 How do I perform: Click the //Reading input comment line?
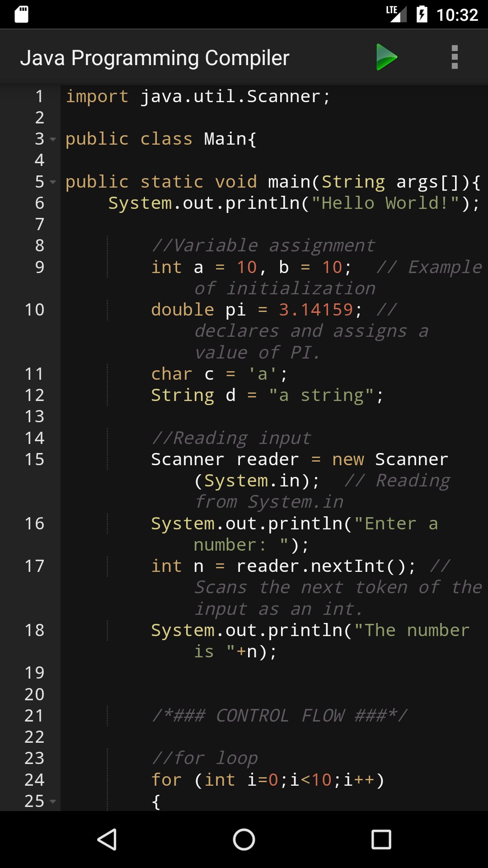[x=231, y=438]
